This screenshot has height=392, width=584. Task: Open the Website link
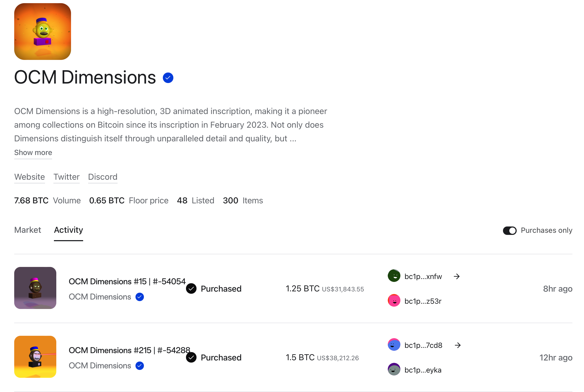[x=29, y=177]
